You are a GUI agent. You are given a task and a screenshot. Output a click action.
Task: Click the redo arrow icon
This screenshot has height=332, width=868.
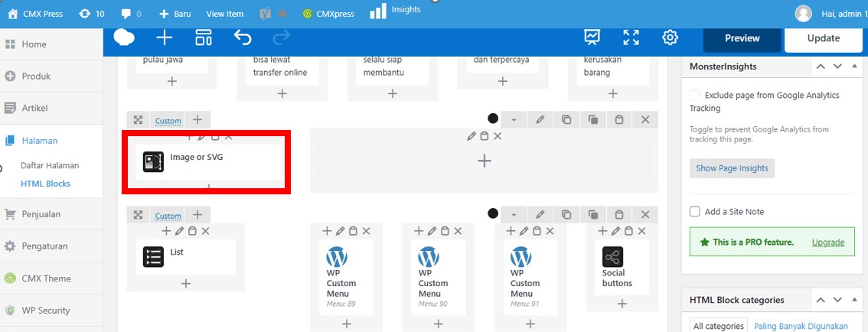pos(281,37)
